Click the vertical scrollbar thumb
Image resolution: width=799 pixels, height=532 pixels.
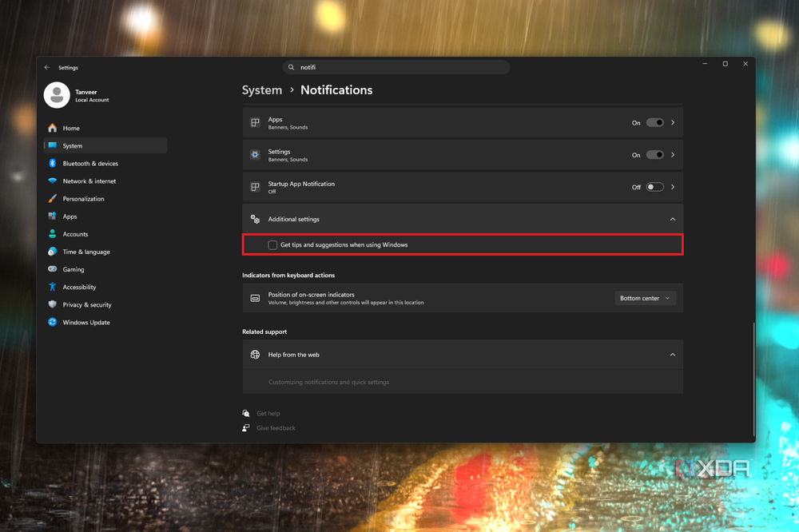click(753, 379)
